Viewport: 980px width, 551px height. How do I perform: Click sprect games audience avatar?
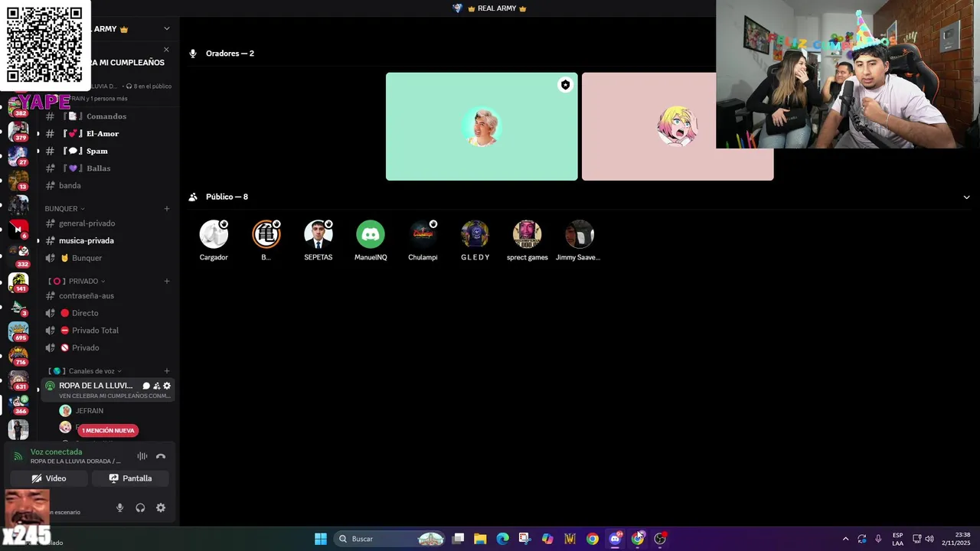(x=527, y=234)
